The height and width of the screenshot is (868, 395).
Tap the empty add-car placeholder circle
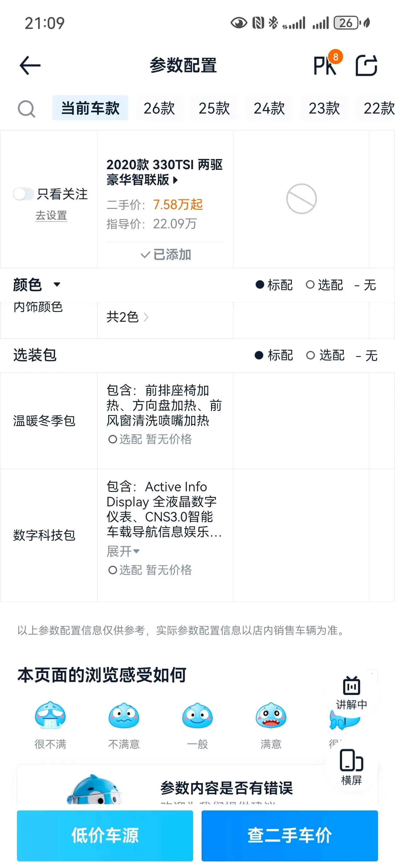[301, 199]
